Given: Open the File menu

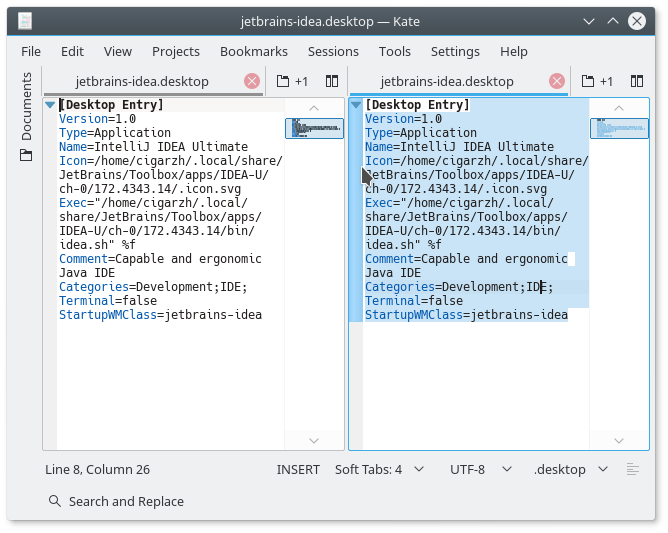Looking at the screenshot, I should point(31,52).
